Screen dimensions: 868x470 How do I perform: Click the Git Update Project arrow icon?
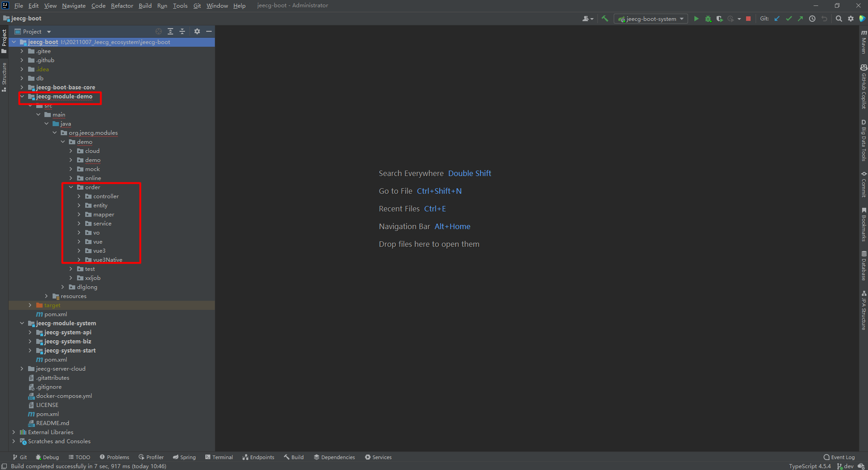point(777,19)
